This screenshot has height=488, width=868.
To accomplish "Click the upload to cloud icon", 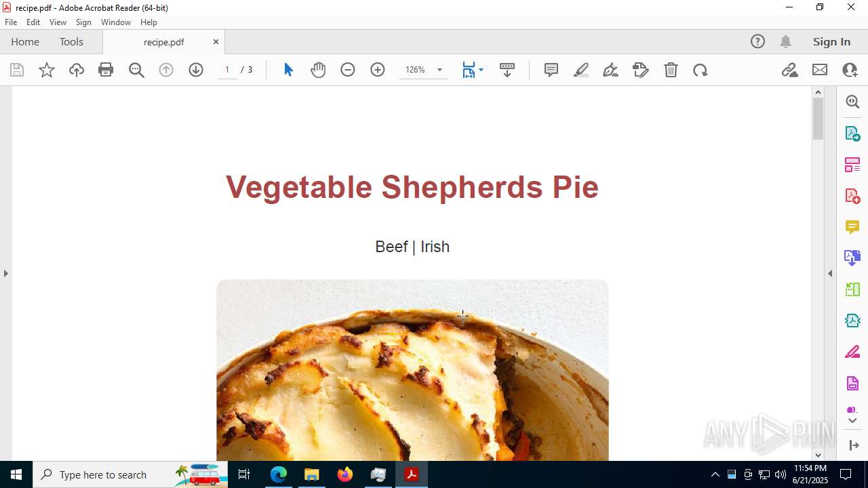I will click(77, 70).
